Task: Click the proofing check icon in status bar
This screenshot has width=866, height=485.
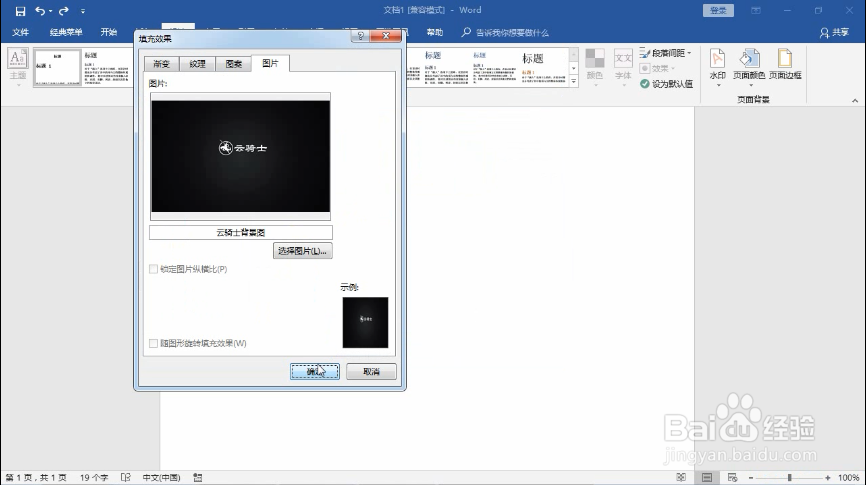Action: click(x=125, y=477)
